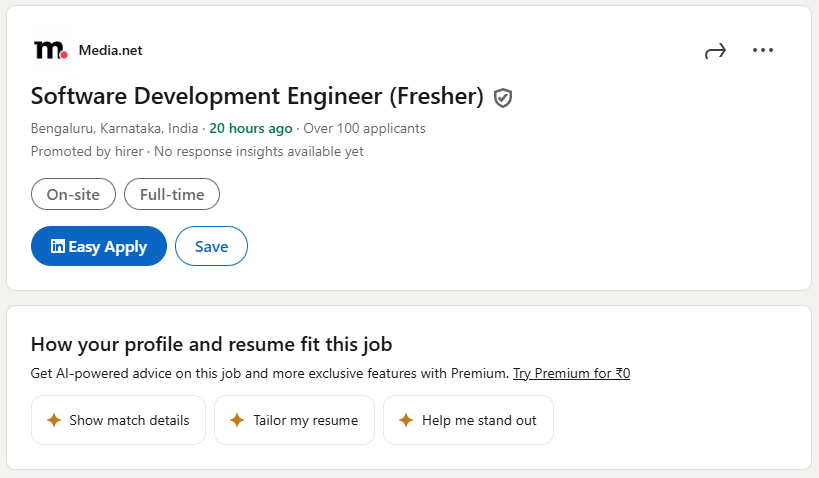Save this job for later
Screen dimensions: 819x478
tap(211, 246)
